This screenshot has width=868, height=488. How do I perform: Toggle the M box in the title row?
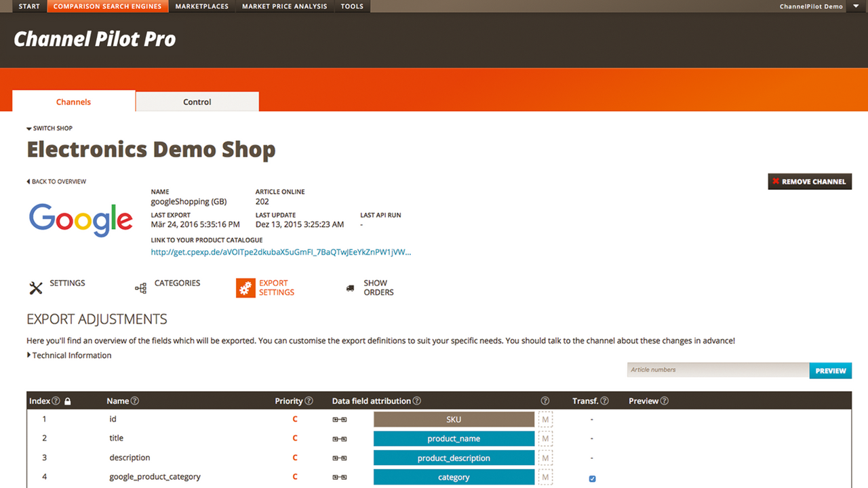[x=545, y=439]
